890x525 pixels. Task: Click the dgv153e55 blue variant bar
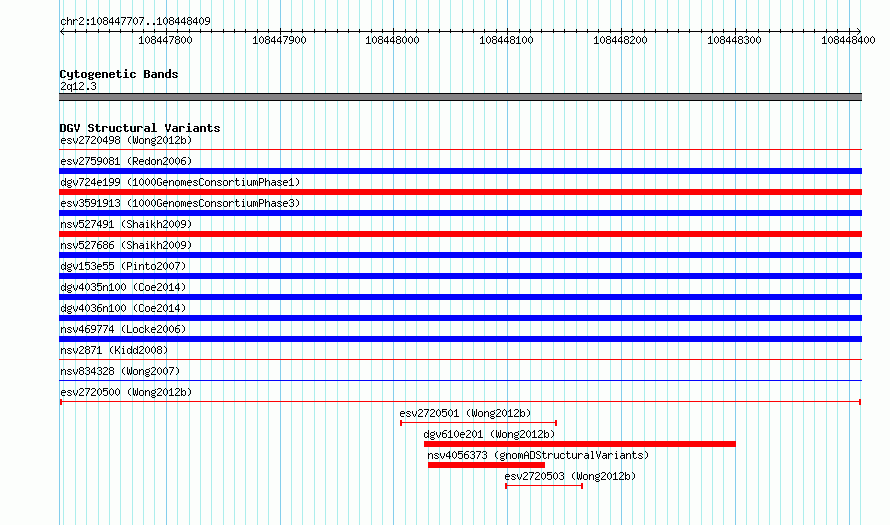pyautogui.click(x=460, y=276)
